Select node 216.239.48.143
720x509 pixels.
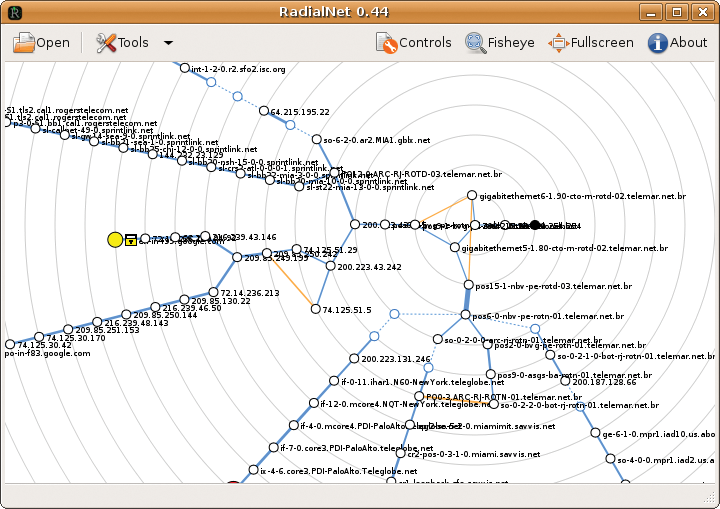97,322
